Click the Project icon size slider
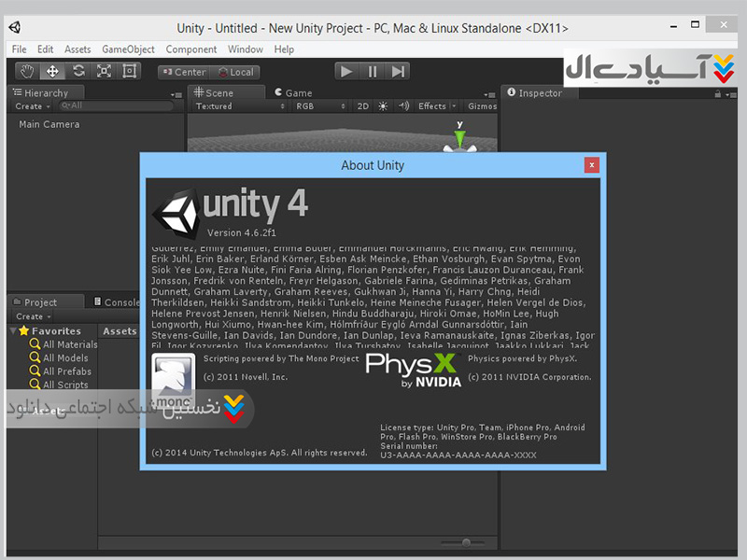 (467, 542)
